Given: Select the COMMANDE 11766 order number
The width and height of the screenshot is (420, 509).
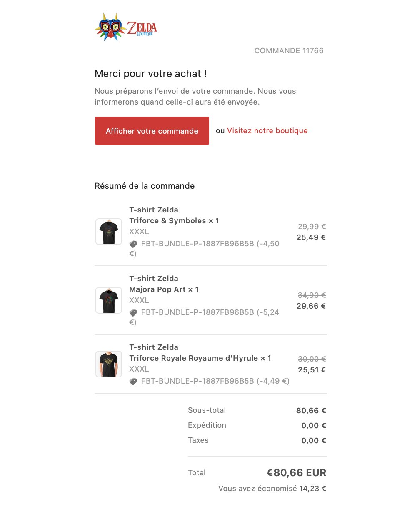Looking at the screenshot, I should pos(289,51).
